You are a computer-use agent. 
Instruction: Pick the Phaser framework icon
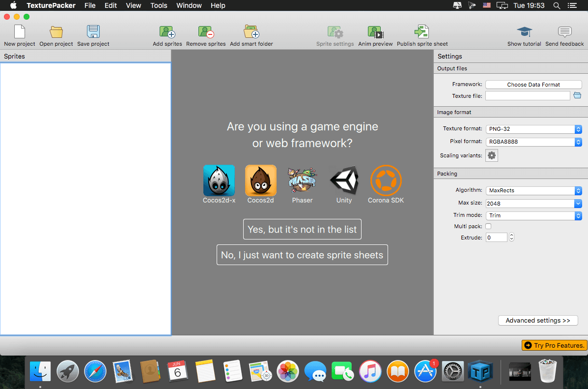coord(302,180)
